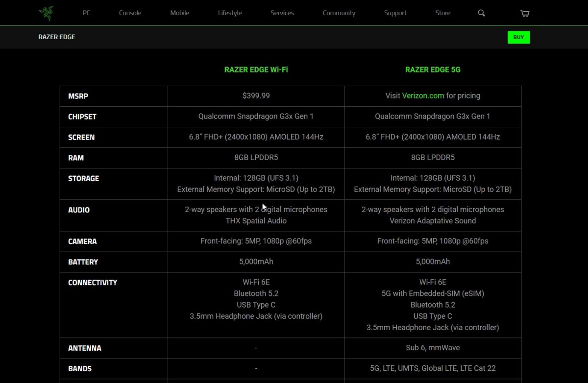Image resolution: width=588 pixels, height=383 pixels.
Task: Open the Store menu item
Action: [x=442, y=13]
